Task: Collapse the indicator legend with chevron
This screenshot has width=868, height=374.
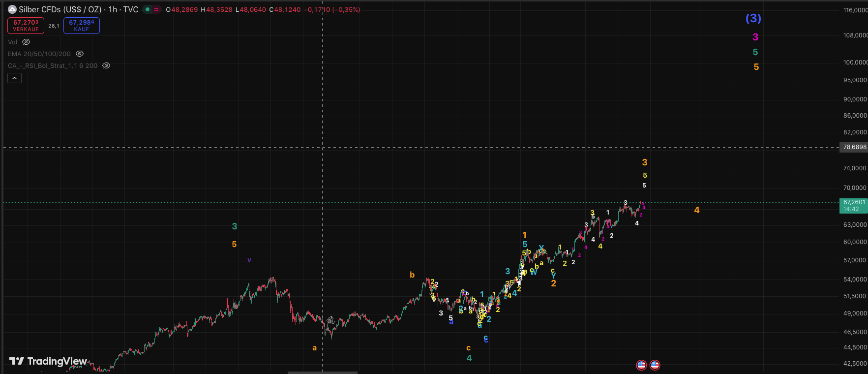Action: [14, 78]
